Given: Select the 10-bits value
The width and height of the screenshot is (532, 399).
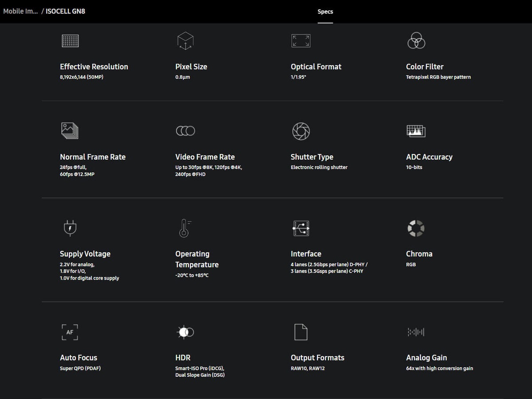Looking at the screenshot, I should [414, 167].
